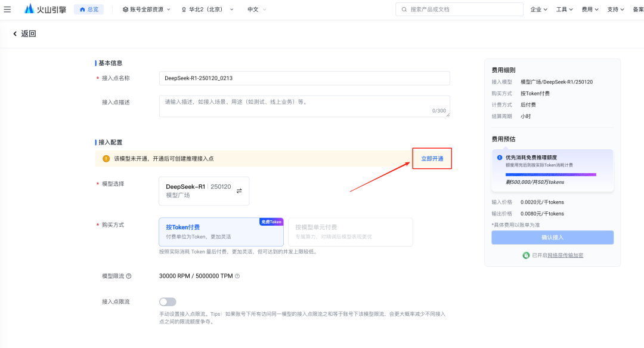Viewport: 644px width, 348px height.
Task: Click the orange warning icon in notice
Action: click(x=106, y=158)
